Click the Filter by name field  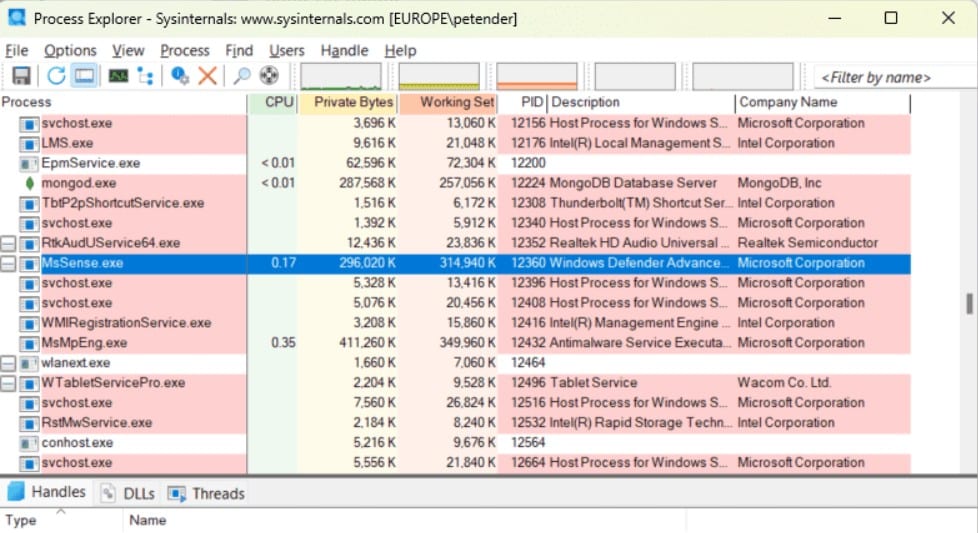896,77
